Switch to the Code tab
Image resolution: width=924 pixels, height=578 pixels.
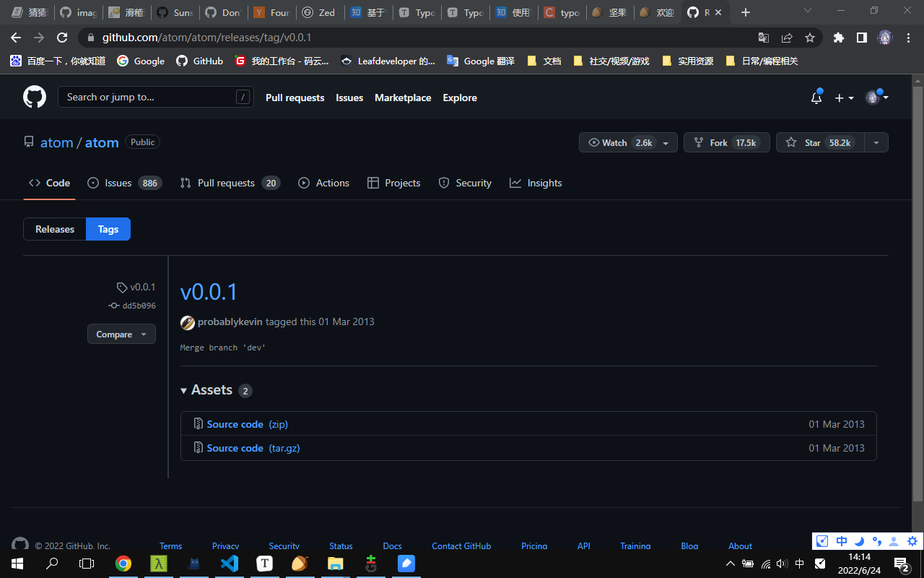(x=49, y=183)
